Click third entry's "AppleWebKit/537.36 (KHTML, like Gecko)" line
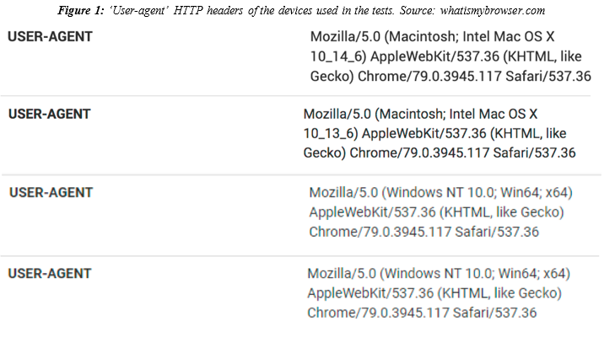 point(436,212)
